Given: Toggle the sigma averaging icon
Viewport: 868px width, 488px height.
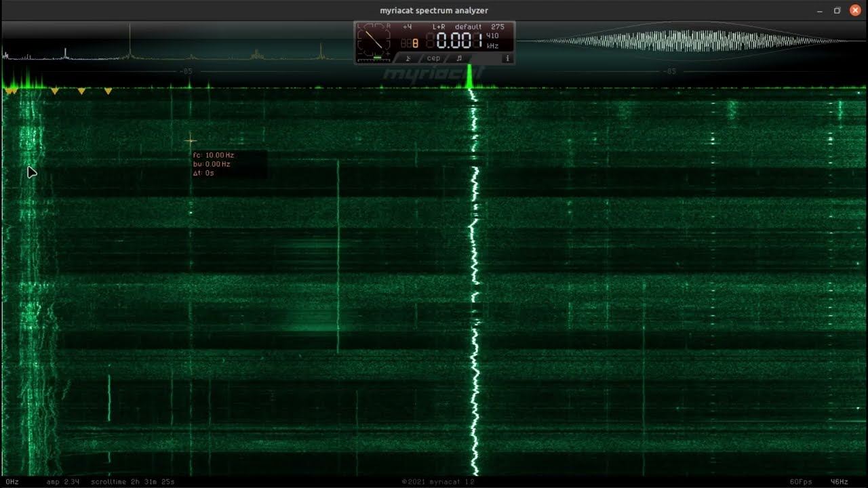Looking at the screenshot, I should 408,58.
